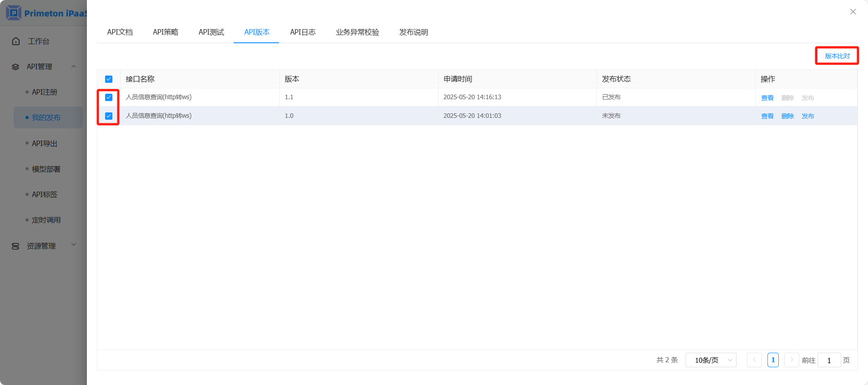Open API注册 in the sidebar

pos(45,92)
